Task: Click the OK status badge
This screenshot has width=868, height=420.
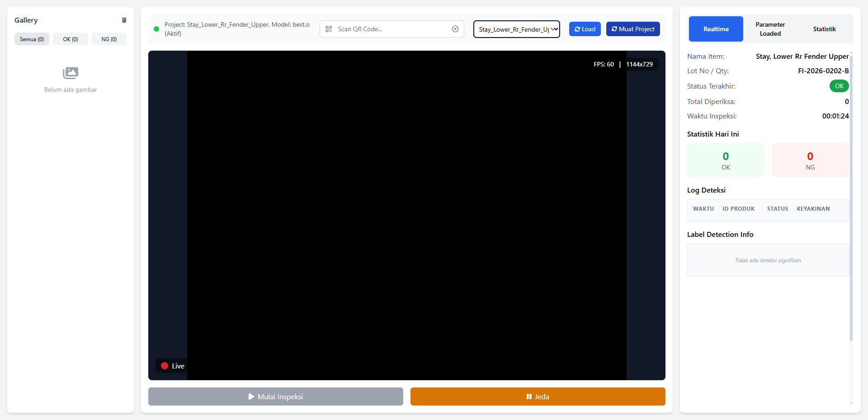Action: click(x=839, y=86)
